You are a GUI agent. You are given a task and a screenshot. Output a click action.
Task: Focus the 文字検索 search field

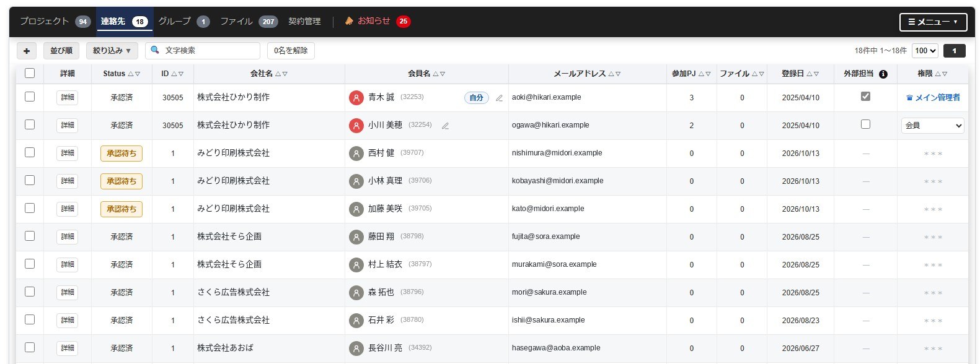click(x=203, y=51)
